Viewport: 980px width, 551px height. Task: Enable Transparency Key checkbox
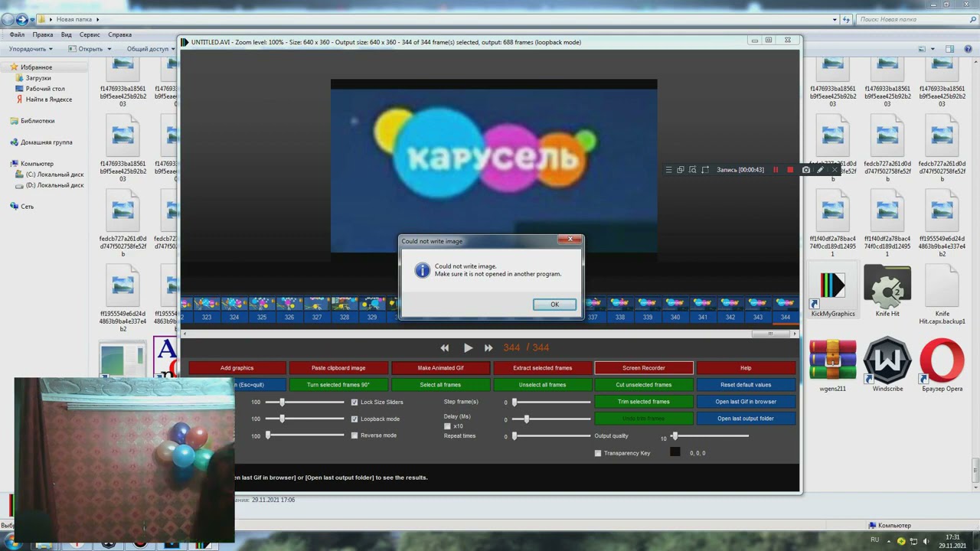[x=598, y=453]
